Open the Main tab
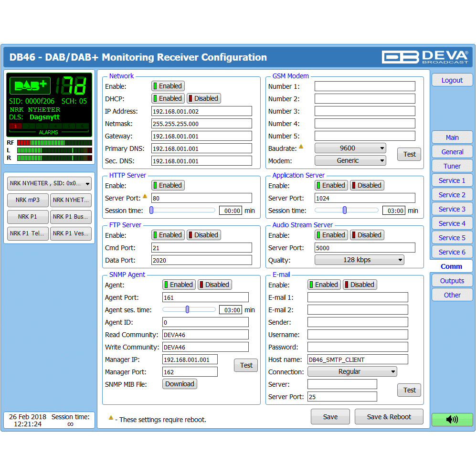This screenshot has height=476, width=476. coord(452,138)
